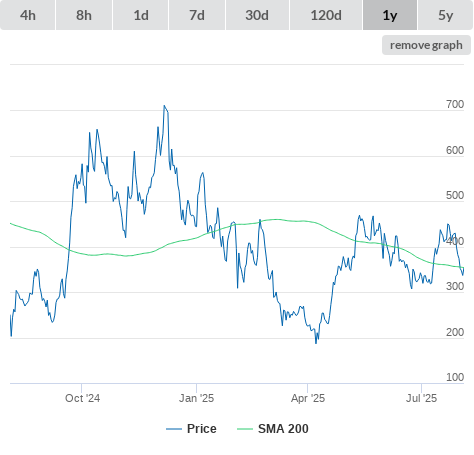Click the Apr '25 axis label
474x455 pixels.
(308, 398)
